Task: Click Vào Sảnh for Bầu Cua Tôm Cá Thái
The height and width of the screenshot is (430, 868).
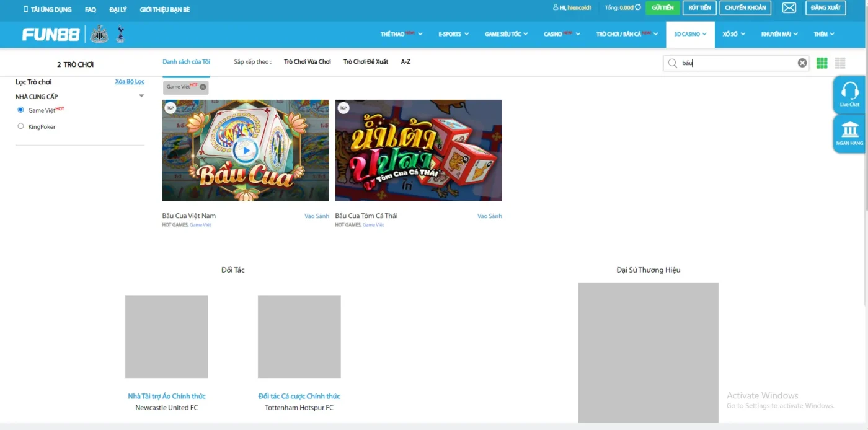Action: tap(490, 216)
